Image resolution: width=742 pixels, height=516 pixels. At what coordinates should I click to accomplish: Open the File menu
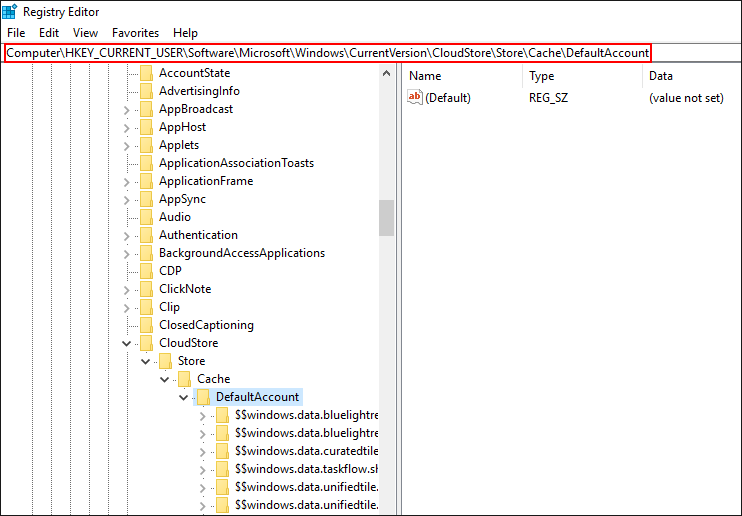pos(16,33)
